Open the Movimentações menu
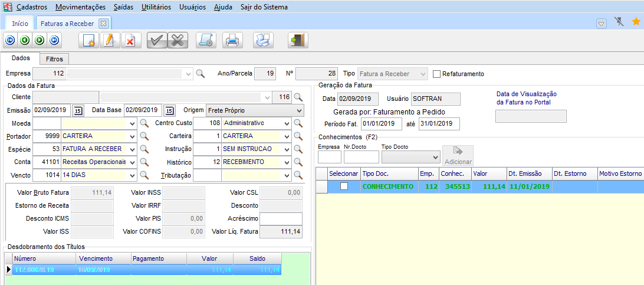Screen dimensions: 644x285 80,7
